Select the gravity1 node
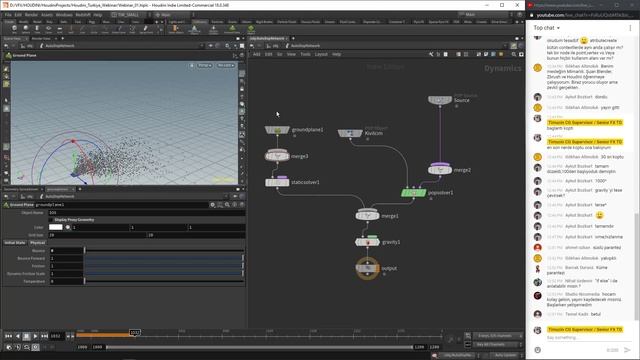 [x=367, y=242]
